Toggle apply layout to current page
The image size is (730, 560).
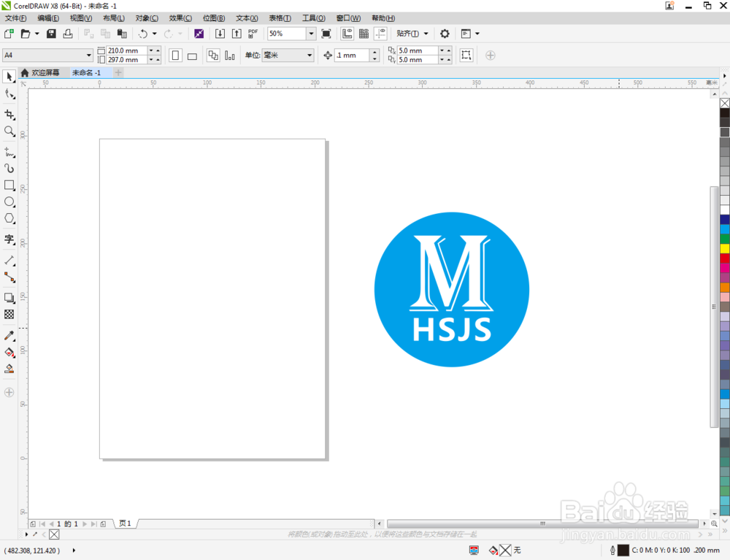click(229, 55)
